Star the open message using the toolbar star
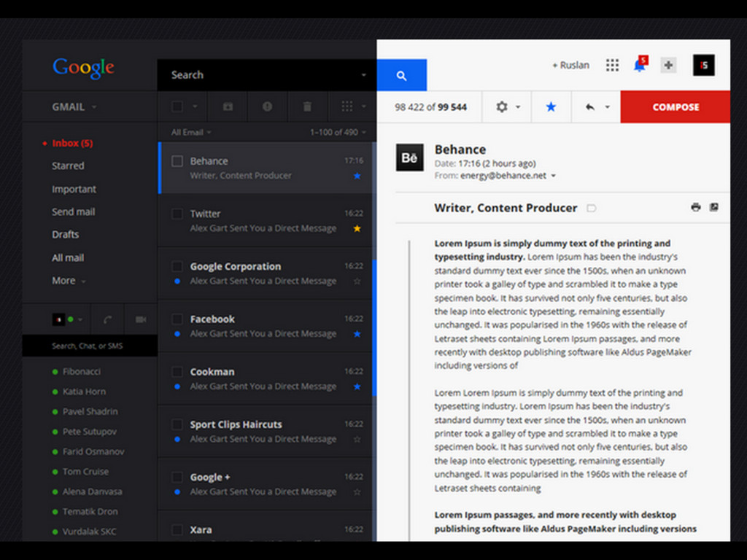Screen dimensions: 747x560 coord(551,106)
